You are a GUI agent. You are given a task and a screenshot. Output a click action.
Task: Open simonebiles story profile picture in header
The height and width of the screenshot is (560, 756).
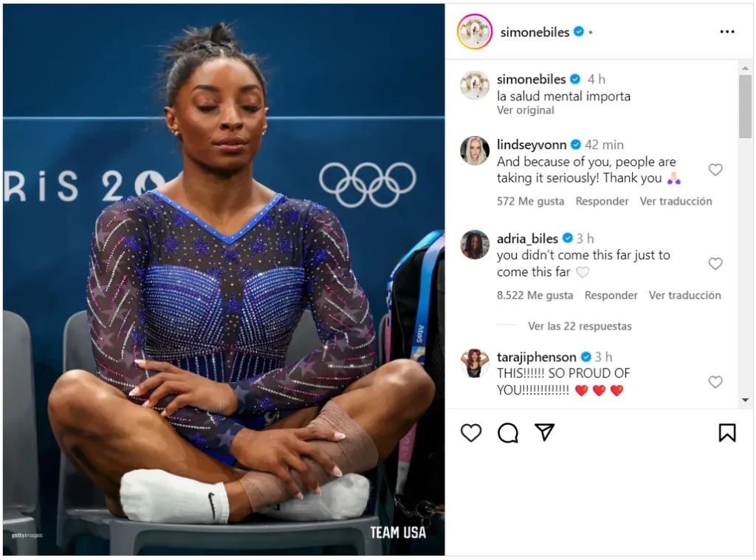click(475, 32)
